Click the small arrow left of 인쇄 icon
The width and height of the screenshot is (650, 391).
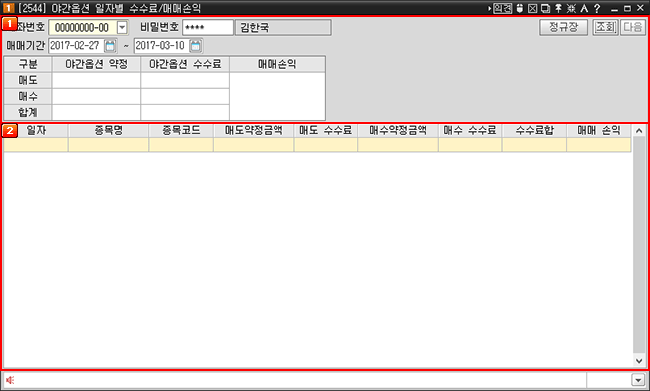coord(490,8)
